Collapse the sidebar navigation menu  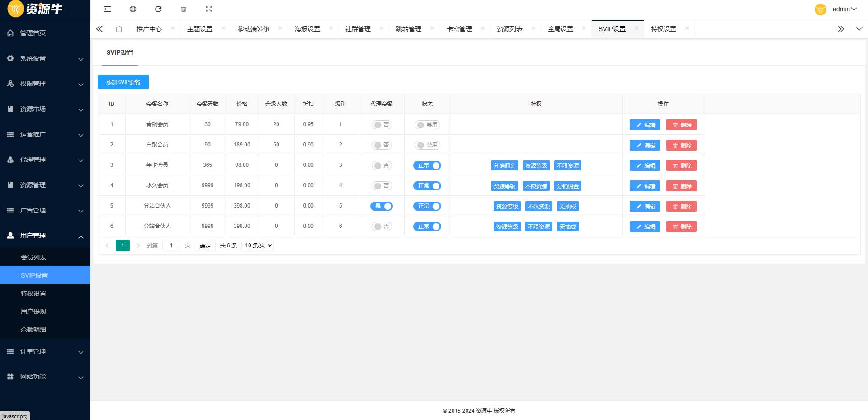(107, 9)
